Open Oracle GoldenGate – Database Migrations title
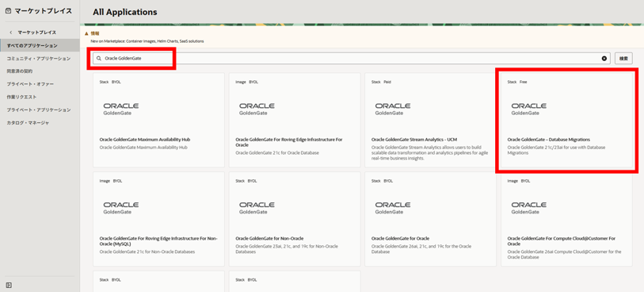Screen dimensions: 644x292 (549, 140)
